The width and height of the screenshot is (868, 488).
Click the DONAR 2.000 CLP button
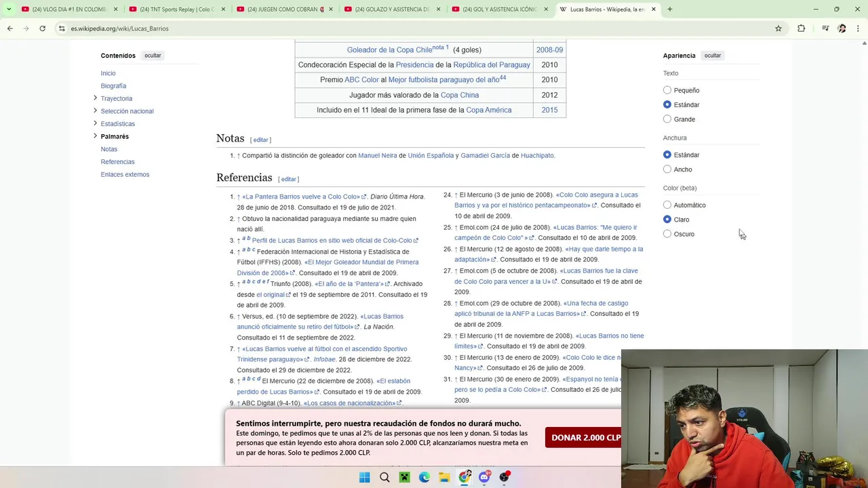(586, 438)
